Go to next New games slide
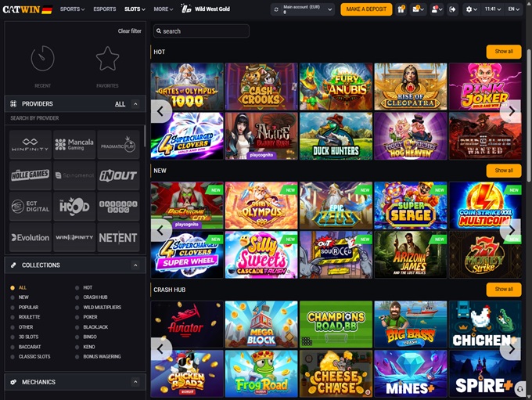The image size is (532, 400). (x=511, y=230)
